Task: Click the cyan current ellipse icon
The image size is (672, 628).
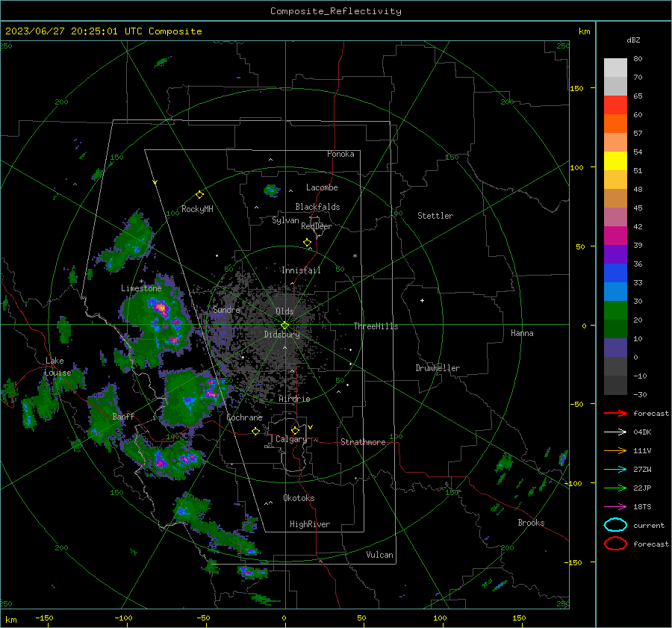Action: point(615,525)
